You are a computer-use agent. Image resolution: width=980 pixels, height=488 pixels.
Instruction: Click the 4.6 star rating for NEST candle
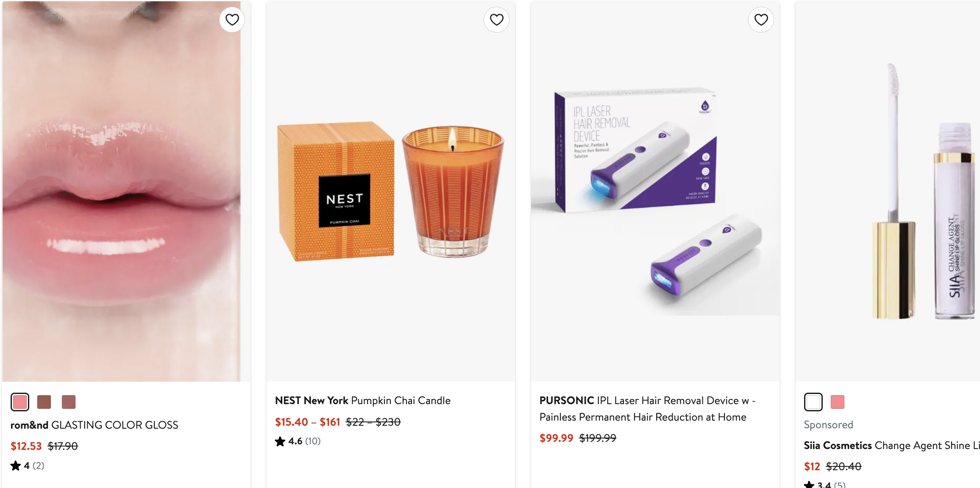coord(298,441)
